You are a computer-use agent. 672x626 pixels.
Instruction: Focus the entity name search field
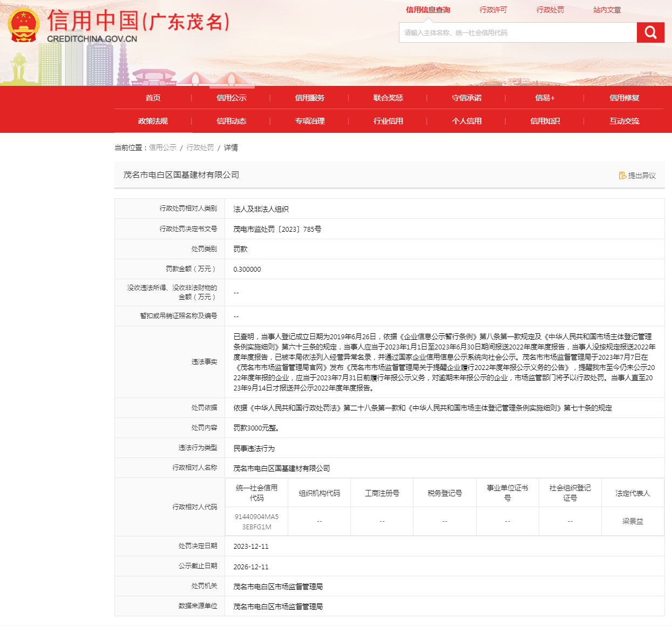click(518, 32)
